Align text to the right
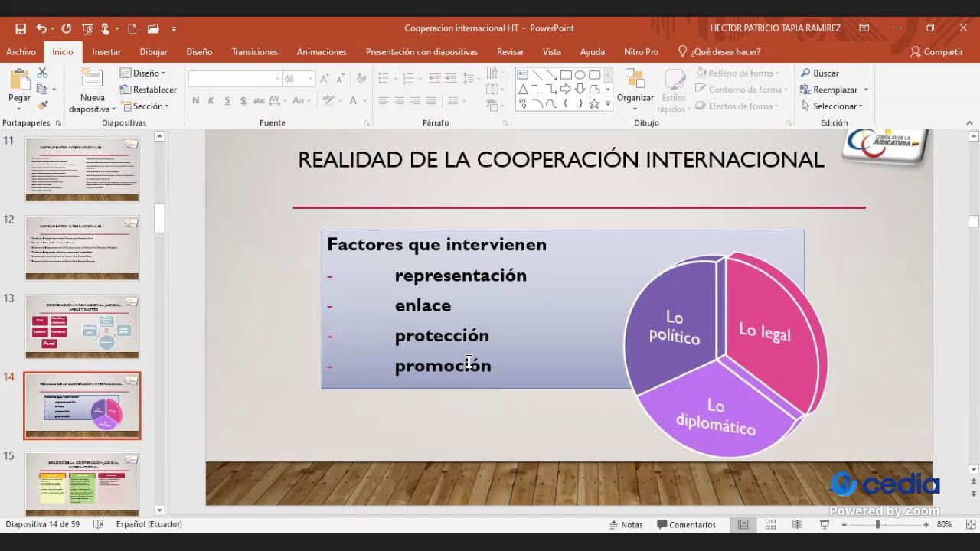Screen dimensions: 980x551 pyautogui.click(x=415, y=100)
